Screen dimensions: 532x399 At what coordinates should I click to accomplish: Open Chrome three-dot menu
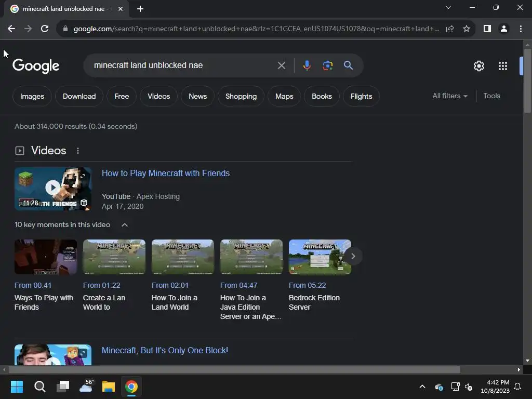click(x=521, y=29)
